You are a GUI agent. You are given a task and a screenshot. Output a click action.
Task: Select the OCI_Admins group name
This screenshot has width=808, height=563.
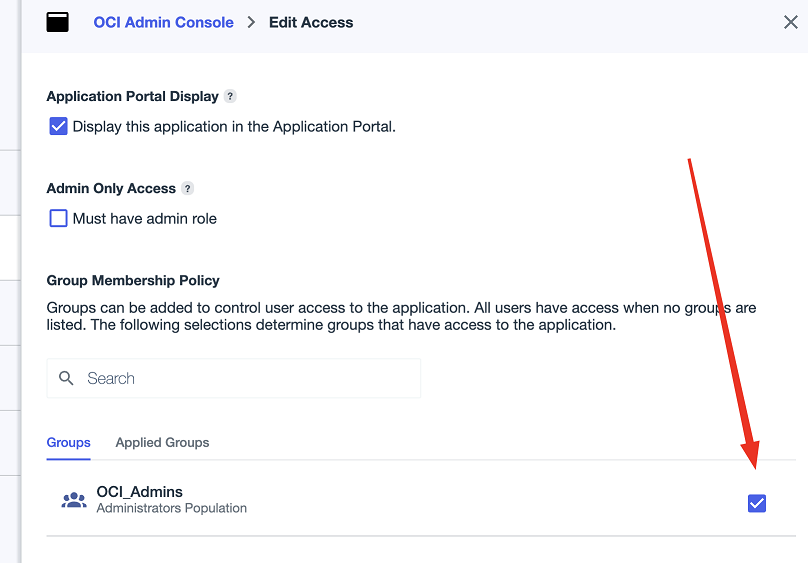139,492
